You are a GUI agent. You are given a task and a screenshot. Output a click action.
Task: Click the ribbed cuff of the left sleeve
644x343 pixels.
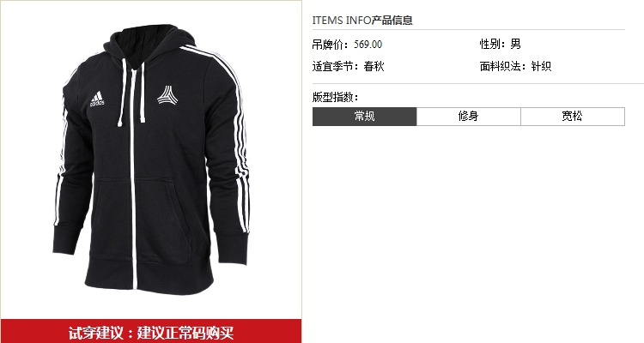66,241
